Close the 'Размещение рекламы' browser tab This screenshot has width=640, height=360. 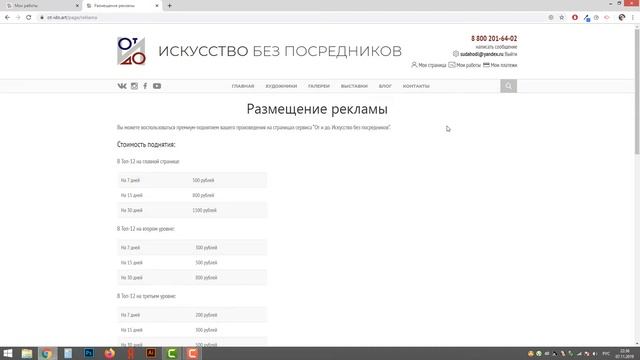[157, 6]
